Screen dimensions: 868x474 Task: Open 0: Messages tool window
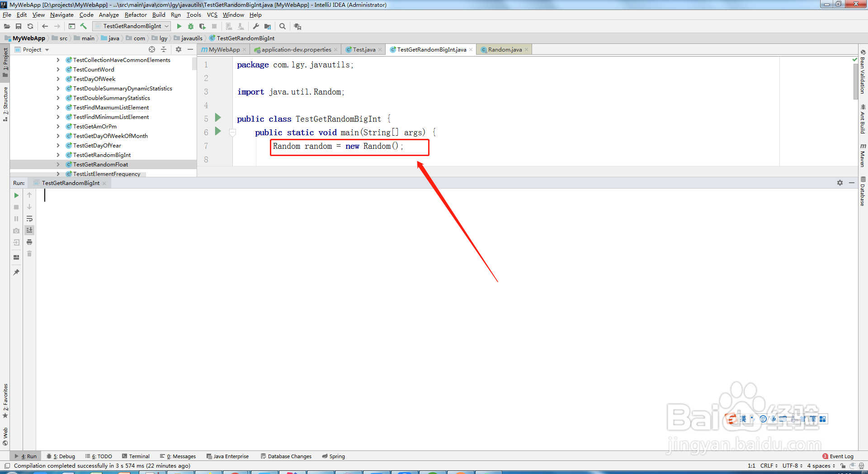tap(178, 456)
